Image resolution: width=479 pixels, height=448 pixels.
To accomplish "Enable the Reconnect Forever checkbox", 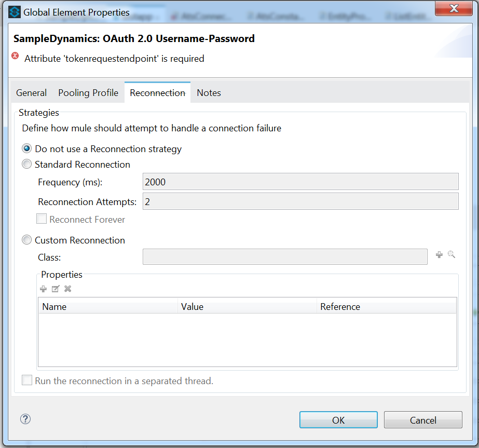I will [42, 219].
